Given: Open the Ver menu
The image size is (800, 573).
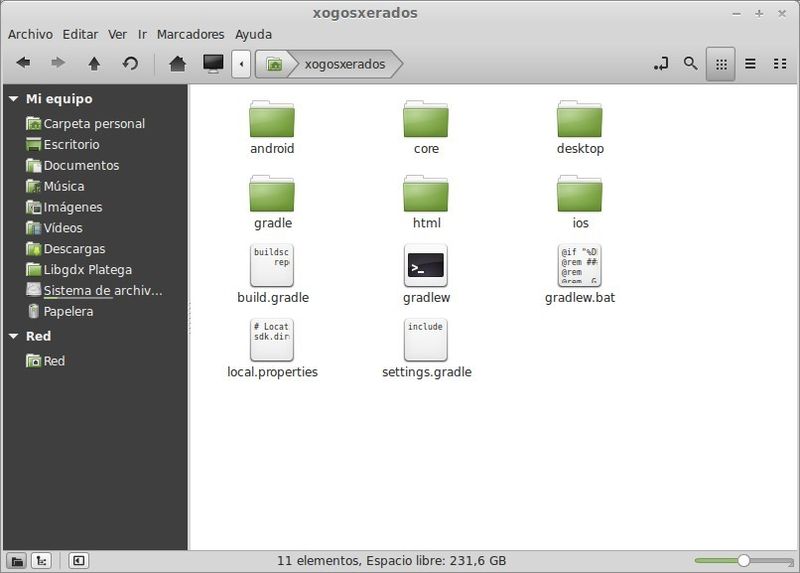Looking at the screenshot, I should [117, 34].
